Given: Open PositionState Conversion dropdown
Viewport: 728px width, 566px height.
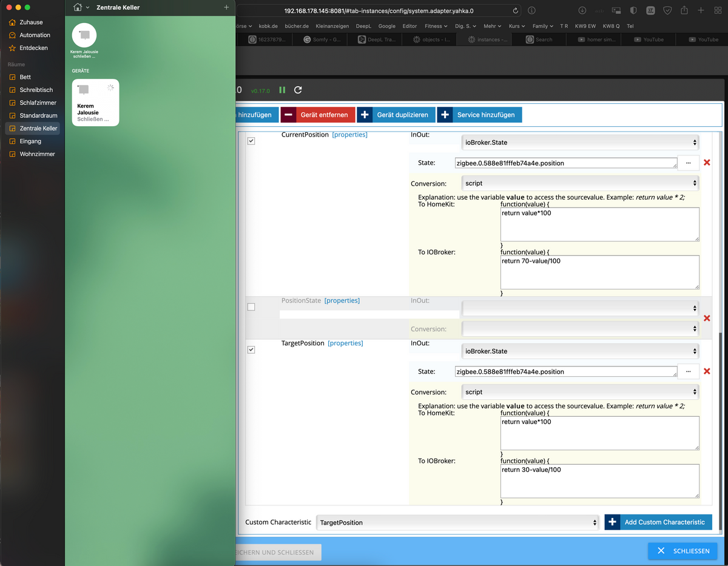Looking at the screenshot, I should (580, 329).
